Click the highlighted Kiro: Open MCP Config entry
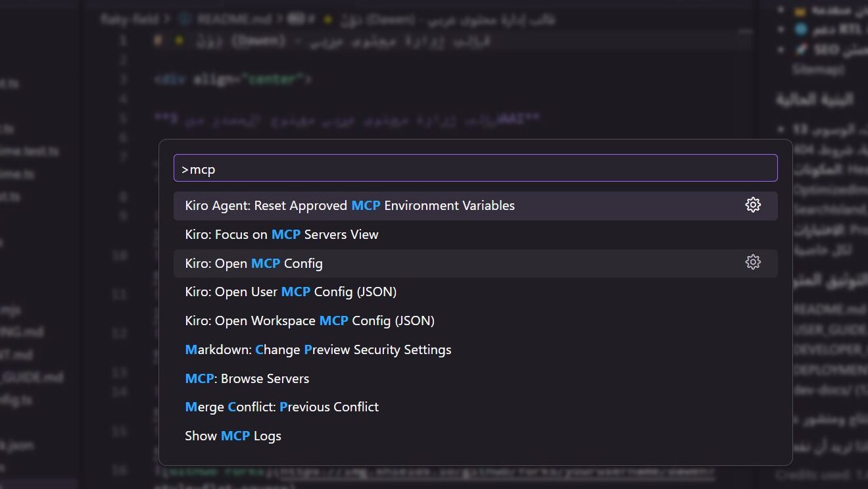 pos(253,263)
